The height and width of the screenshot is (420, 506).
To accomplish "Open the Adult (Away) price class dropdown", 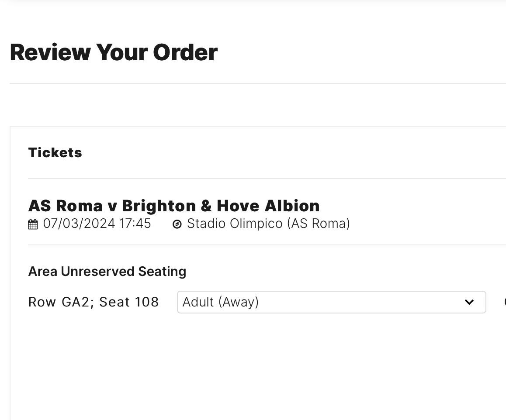I will [331, 302].
